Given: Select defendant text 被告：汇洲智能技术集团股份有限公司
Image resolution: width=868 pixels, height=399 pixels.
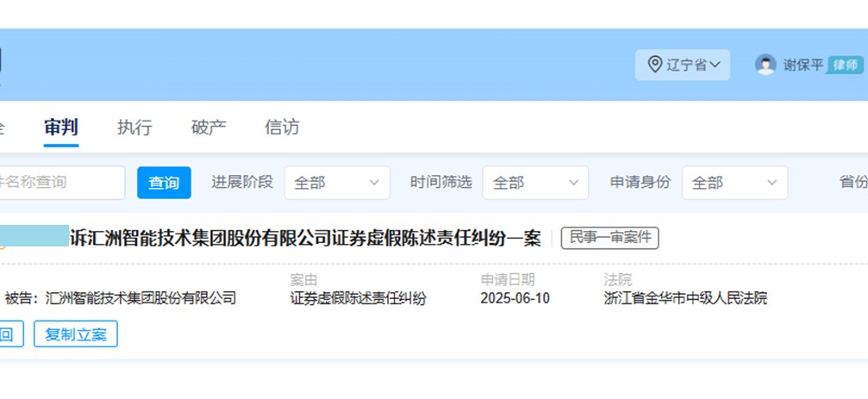Looking at the screenshot, I should click(120, 299).
